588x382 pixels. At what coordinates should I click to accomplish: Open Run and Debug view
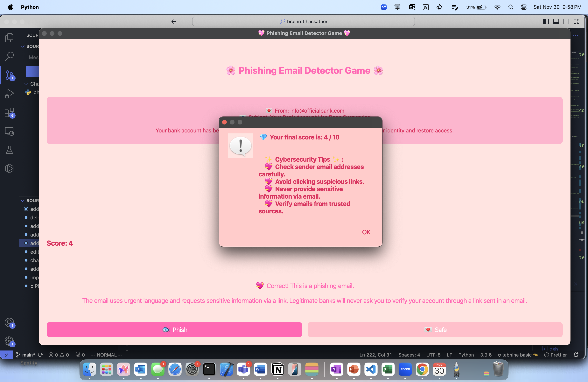point(9,94)
